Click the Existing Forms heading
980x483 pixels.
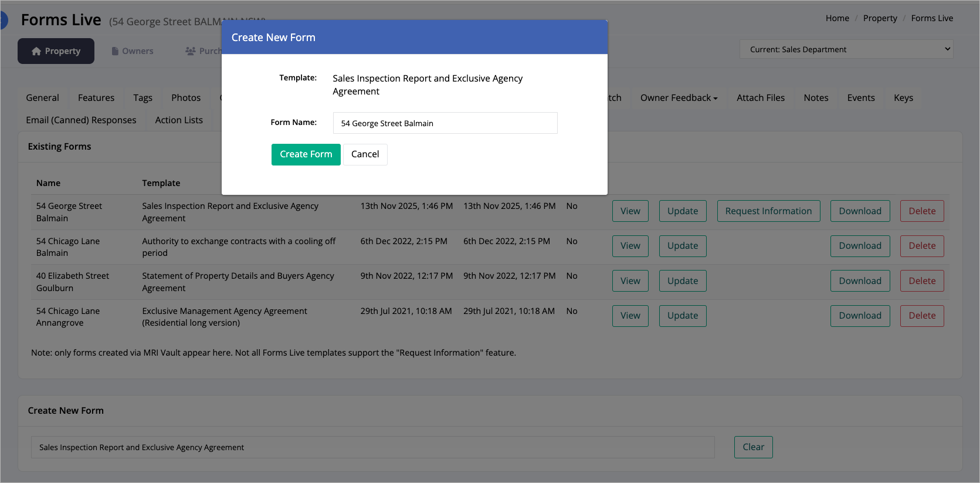coord(59,147)
